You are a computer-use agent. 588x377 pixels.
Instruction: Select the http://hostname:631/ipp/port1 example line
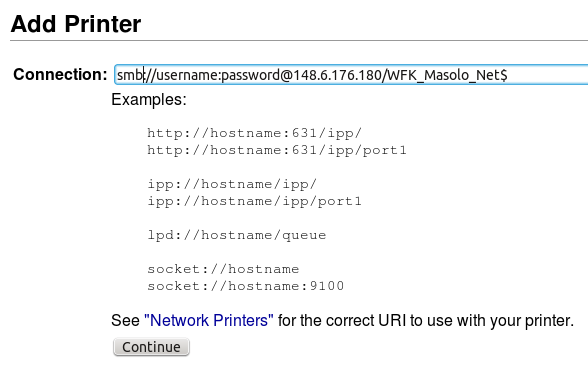point(277,150)
